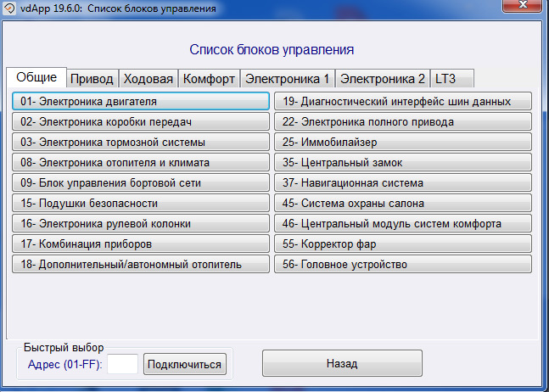Choose 08- Электроника отопителя и климата
The width and height of the screenshot is (549, 392).
tap(141, 162)
